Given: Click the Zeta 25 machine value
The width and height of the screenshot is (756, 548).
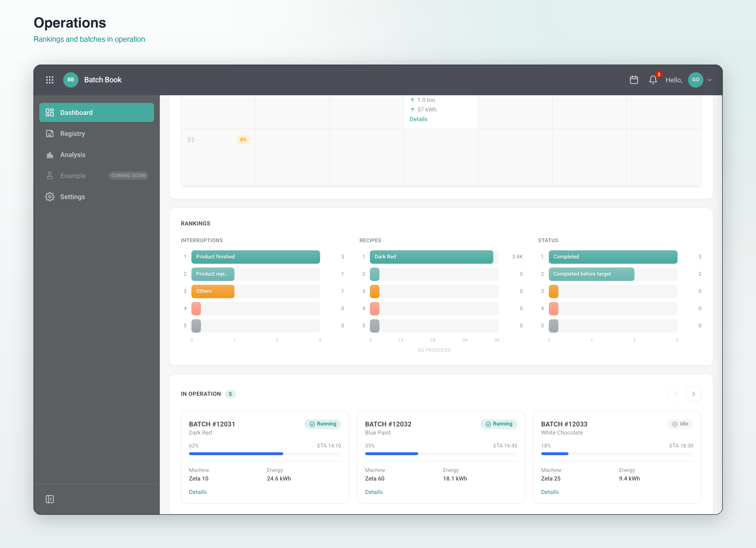Looking at the screenshot, I should point(550,478).
